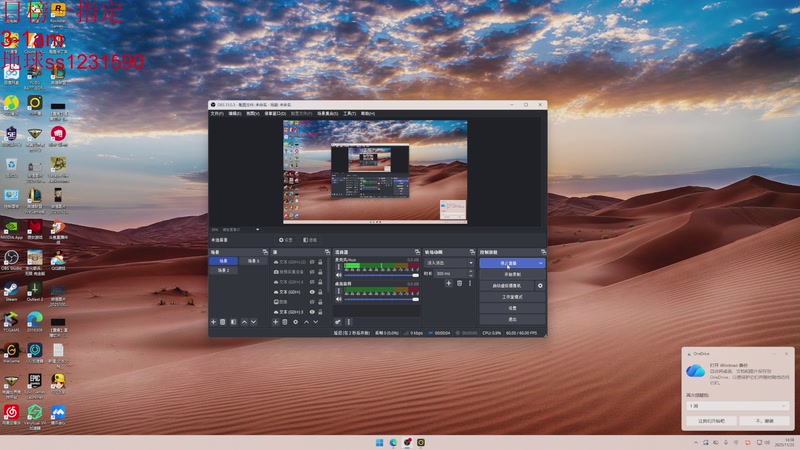This screenshot has width=800, height=450.
Task: Mute the desktop audio speaker icon
Action: pyautogui.click(x=338, y=298)
